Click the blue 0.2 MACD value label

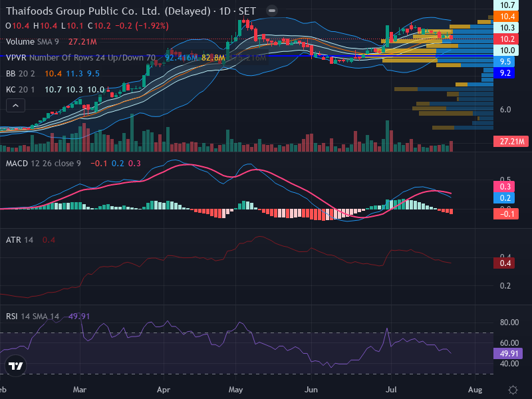tap(504, 198)
